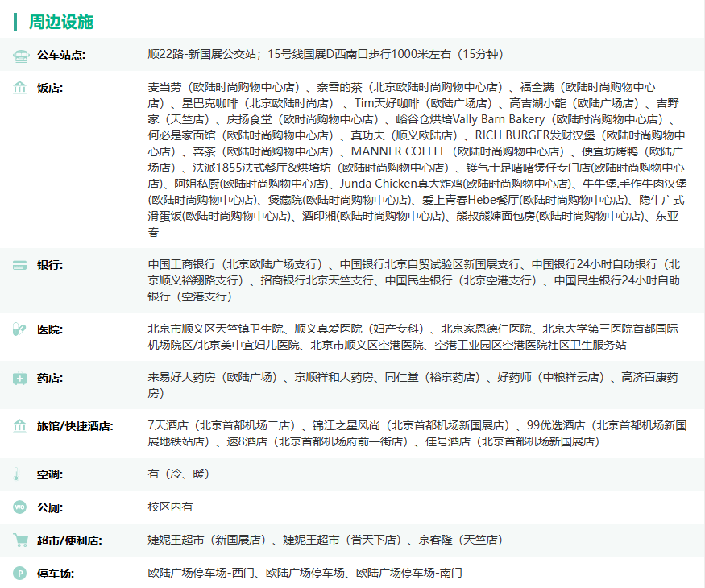Click the 周边设施 section heading

pos(61,22)
